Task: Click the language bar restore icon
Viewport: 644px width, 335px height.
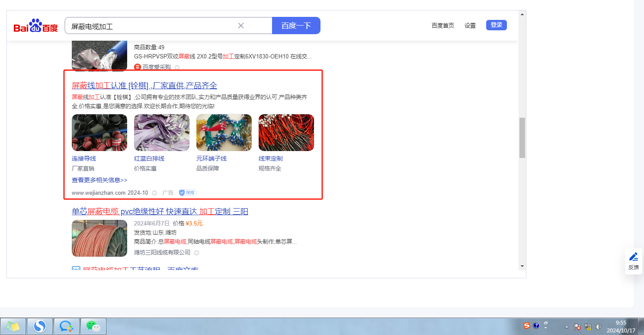Action: 546,323
